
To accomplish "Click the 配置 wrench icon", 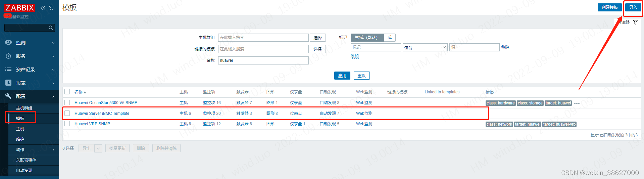I will 8,96.
